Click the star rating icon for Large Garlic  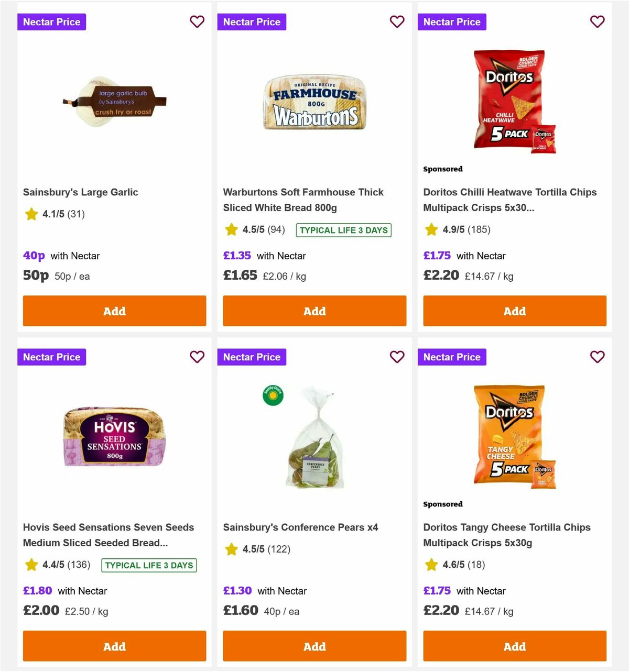click(31, 214)
